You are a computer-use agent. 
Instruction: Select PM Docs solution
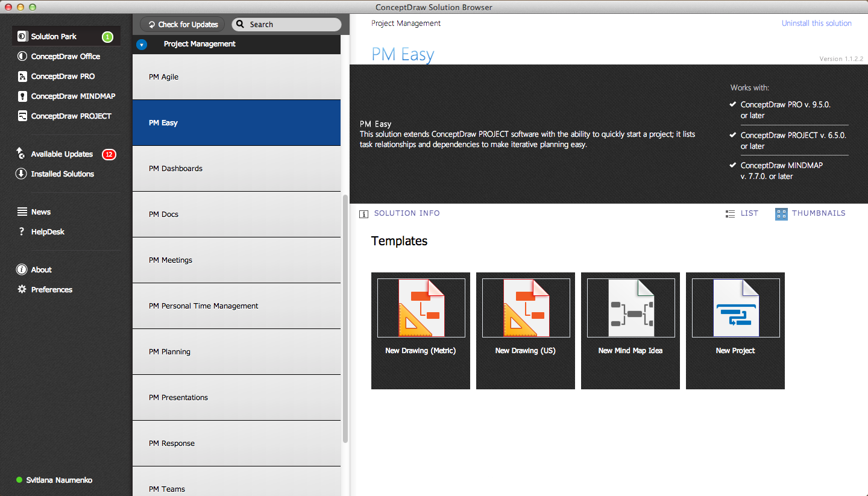(x=236, y=215)
